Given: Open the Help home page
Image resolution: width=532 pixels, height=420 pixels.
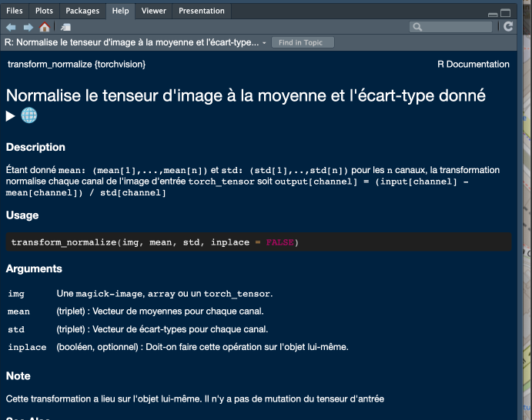Looking at the screenshot, I should 45,27.
